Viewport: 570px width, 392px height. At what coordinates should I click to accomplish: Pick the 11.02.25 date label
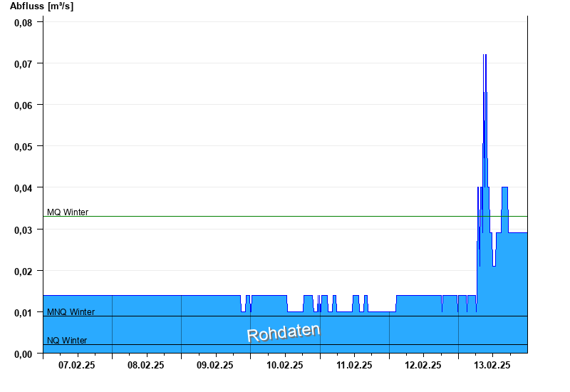354,365
